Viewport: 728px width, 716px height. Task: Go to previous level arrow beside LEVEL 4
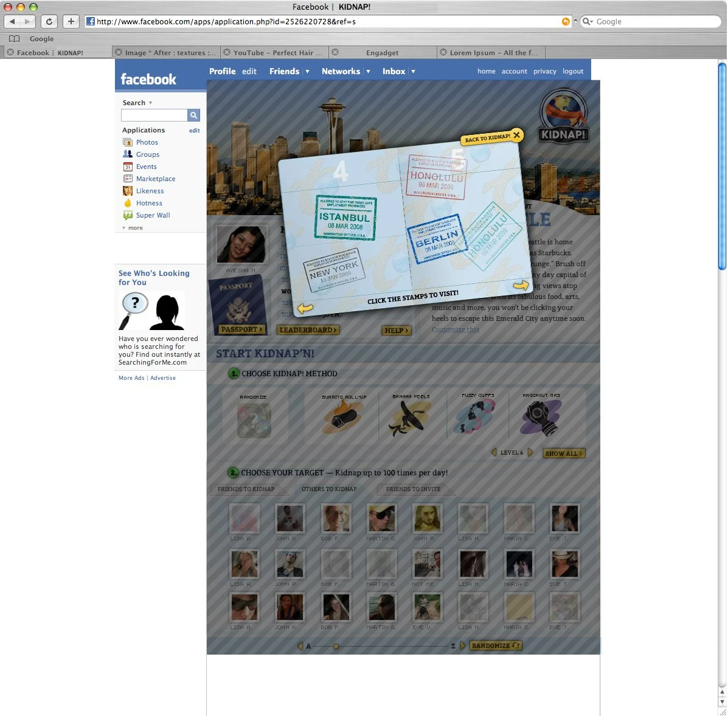pyautogui.click(x=493, y=452)
